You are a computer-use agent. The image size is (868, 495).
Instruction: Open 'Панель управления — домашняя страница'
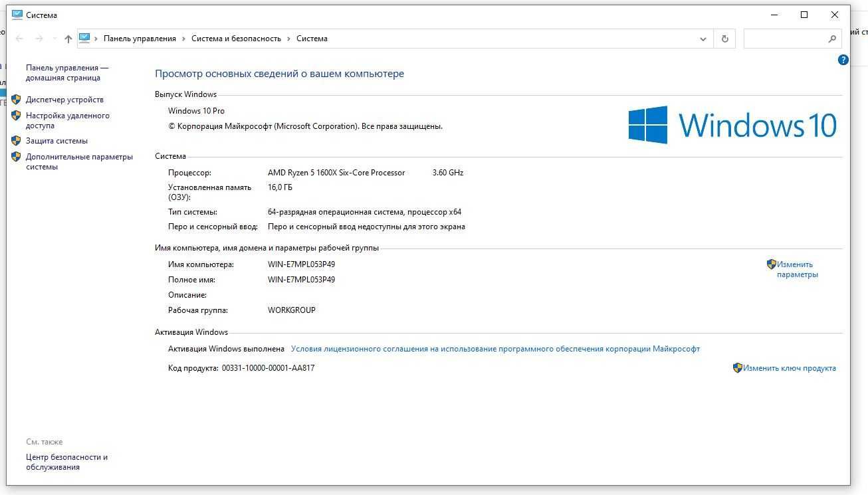click(x=66, y=72)
